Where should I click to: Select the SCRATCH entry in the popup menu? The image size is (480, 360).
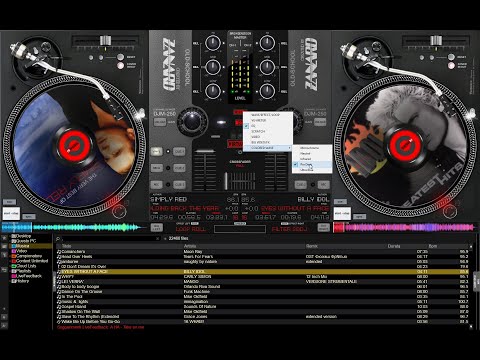[x=268, y=131]
